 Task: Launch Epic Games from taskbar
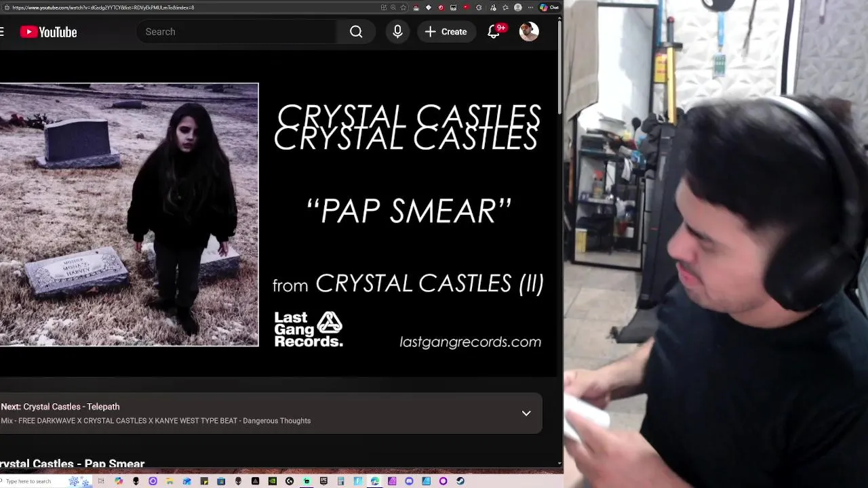pyautogui.click(x=323, y=481)
